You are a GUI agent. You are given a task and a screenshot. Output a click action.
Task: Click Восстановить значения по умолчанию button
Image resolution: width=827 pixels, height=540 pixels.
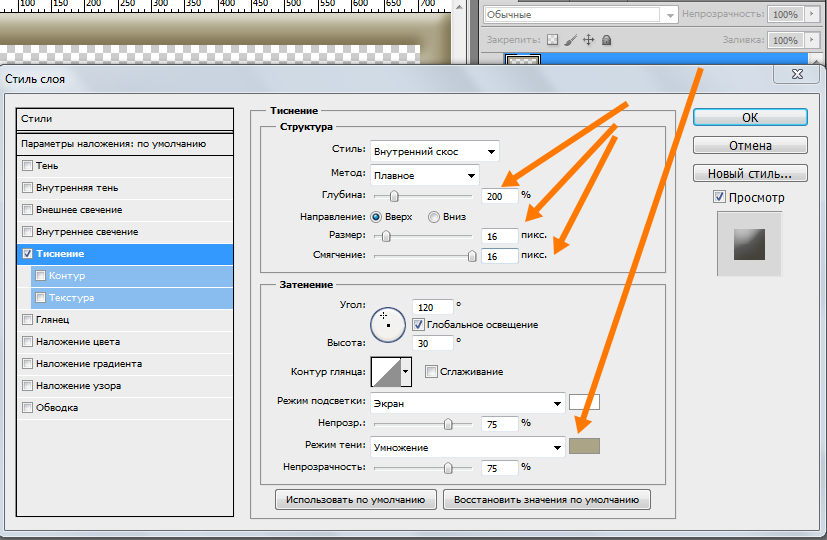546,499
